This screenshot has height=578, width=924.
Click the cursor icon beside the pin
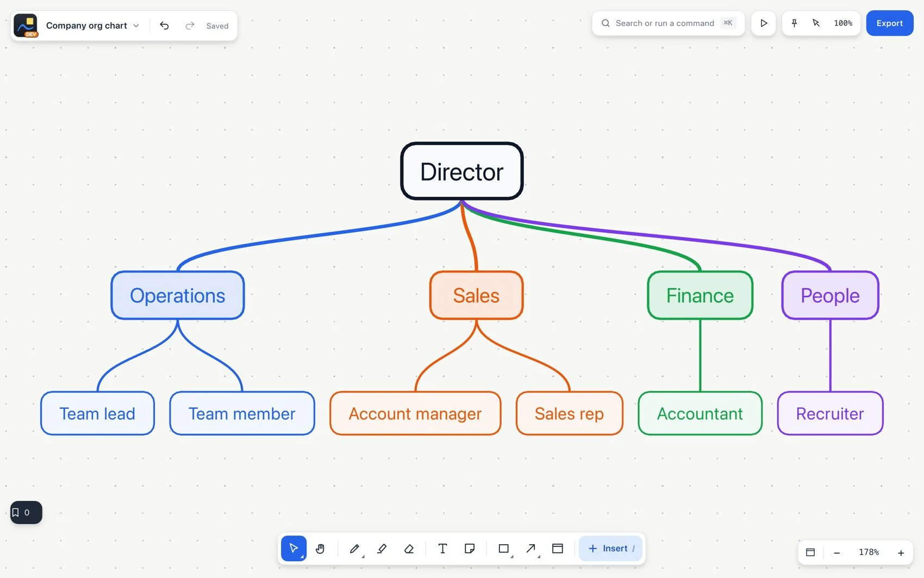pos(816,23)
